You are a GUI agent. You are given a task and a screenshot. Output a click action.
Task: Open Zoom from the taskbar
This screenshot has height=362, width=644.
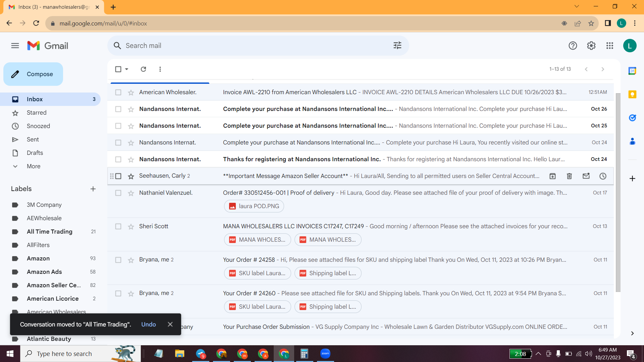[x=325, y=354]
